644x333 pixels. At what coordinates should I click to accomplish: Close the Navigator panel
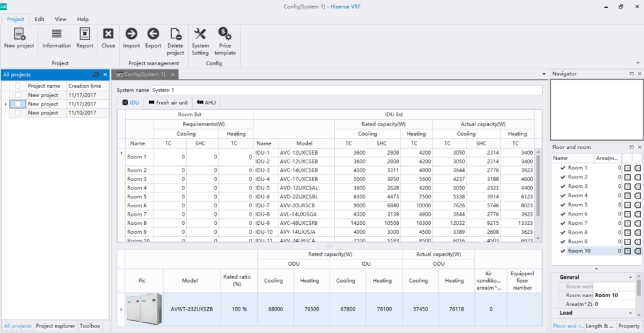click(640, 74)
